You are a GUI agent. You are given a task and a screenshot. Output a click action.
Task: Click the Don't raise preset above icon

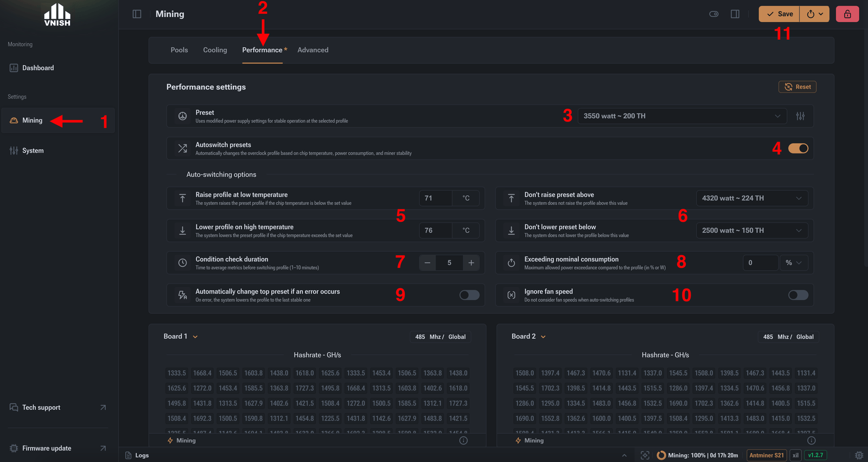click(x=512, y=198)
